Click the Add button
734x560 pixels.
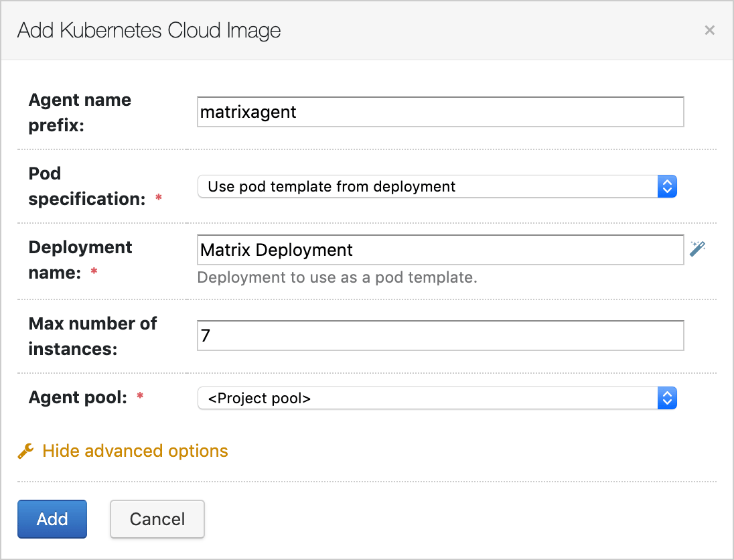52,519
